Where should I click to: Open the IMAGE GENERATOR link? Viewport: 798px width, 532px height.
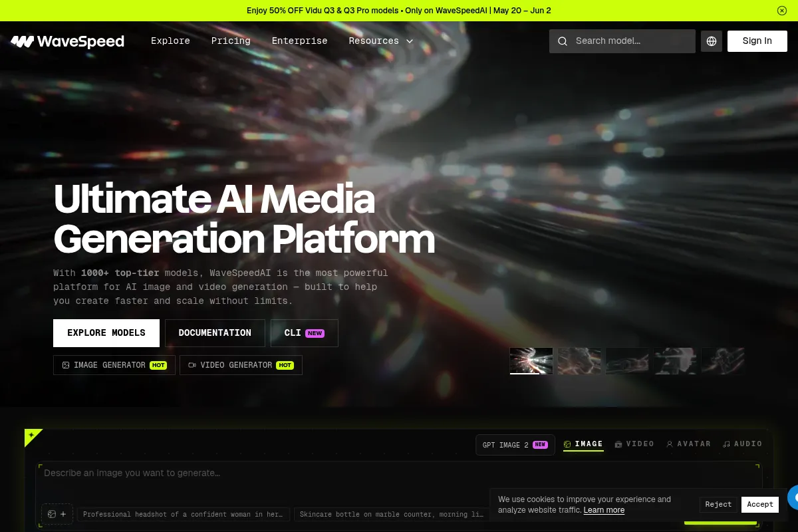click(x=114, y=365)
